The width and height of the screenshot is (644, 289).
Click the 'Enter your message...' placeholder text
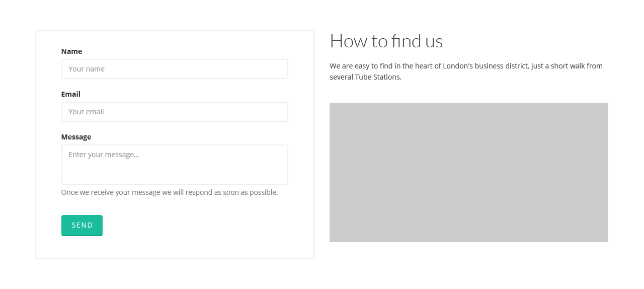coord(104,155)
